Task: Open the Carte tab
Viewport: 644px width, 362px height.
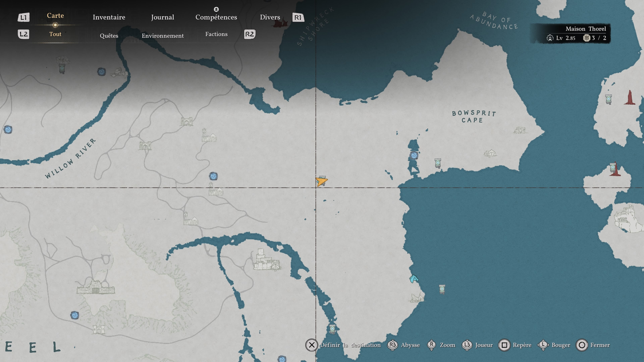Action: pos(55,15)
